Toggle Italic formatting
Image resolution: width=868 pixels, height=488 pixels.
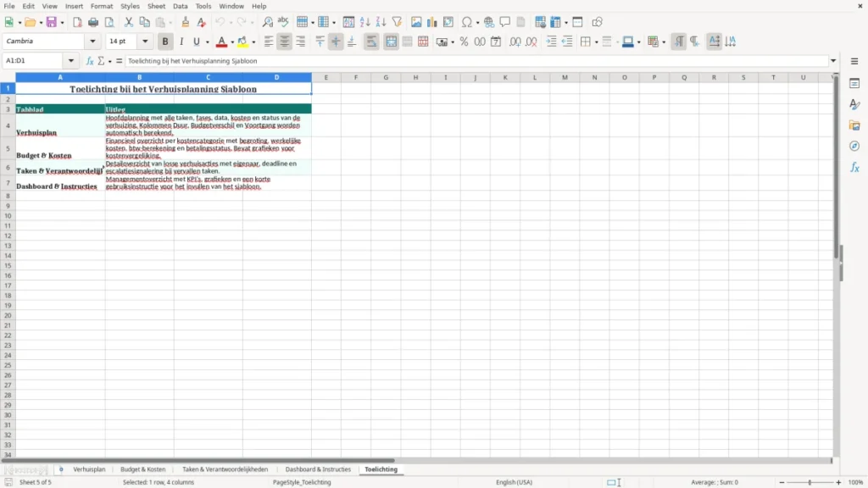(181, 42)
